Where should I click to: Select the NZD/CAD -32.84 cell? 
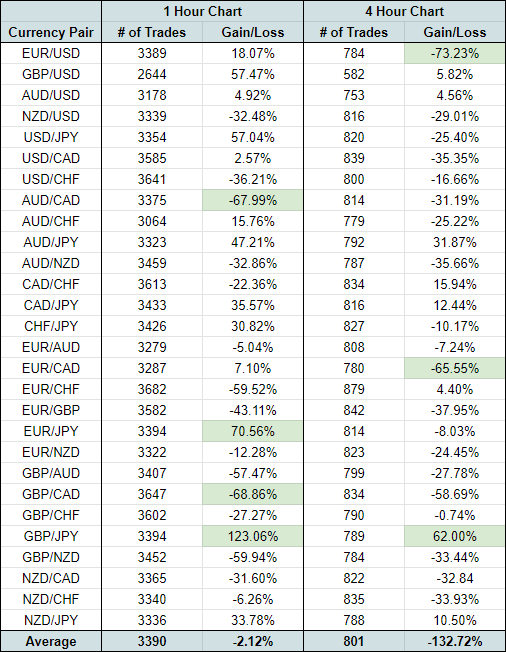pos(455,578)
